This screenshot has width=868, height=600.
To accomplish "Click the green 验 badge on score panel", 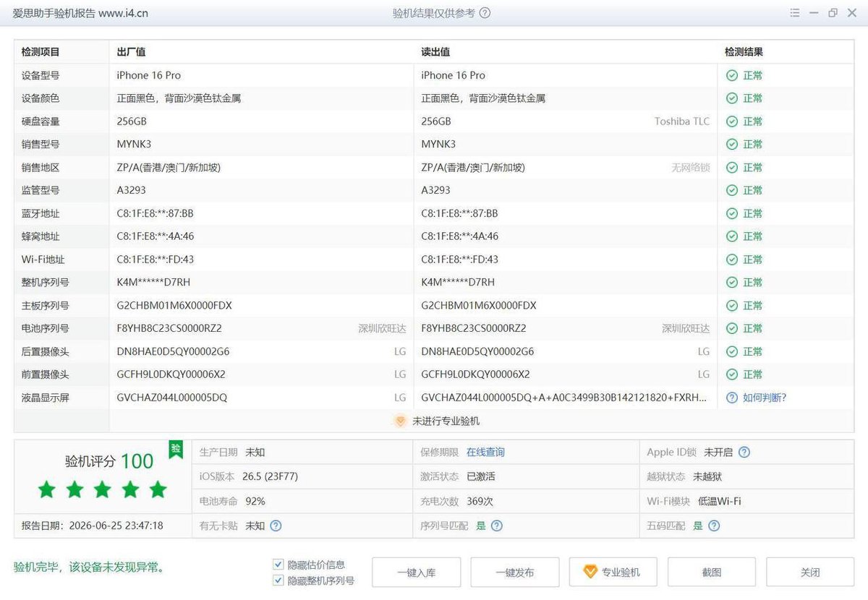I will click(176, 449).
